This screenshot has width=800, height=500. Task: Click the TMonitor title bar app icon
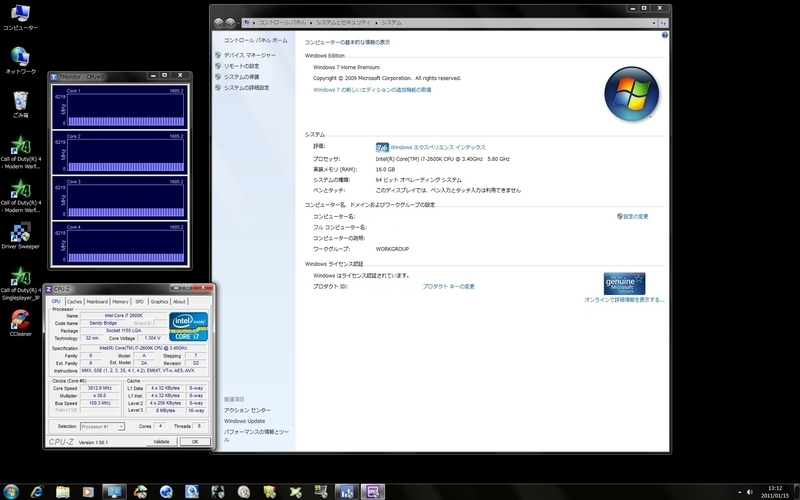[x=54, y=77]
